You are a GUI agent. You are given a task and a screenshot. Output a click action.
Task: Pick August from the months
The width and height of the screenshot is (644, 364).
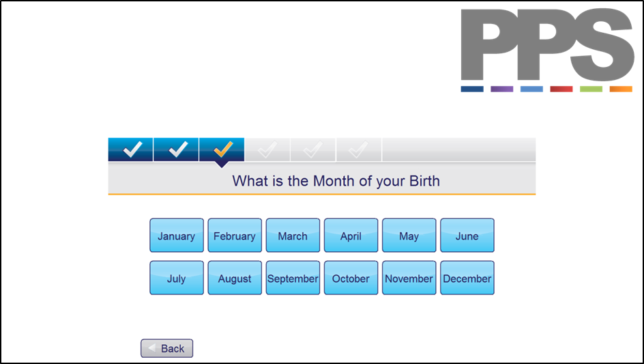235,278
